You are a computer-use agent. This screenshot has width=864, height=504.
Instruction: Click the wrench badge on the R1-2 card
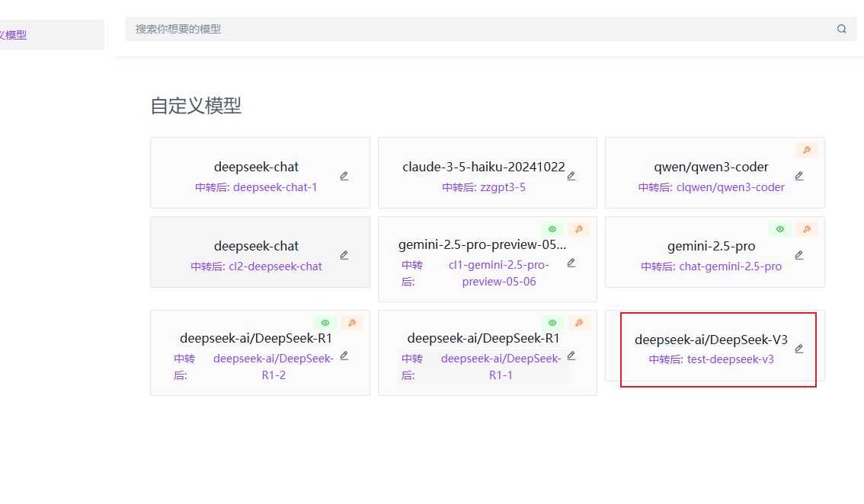click(351, 323)
